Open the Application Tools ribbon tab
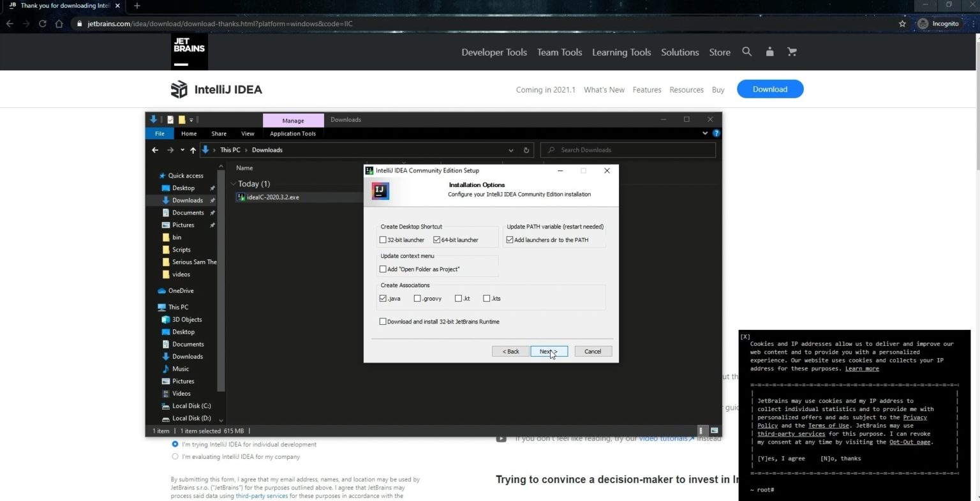980x501 pixels. [293, 133]
